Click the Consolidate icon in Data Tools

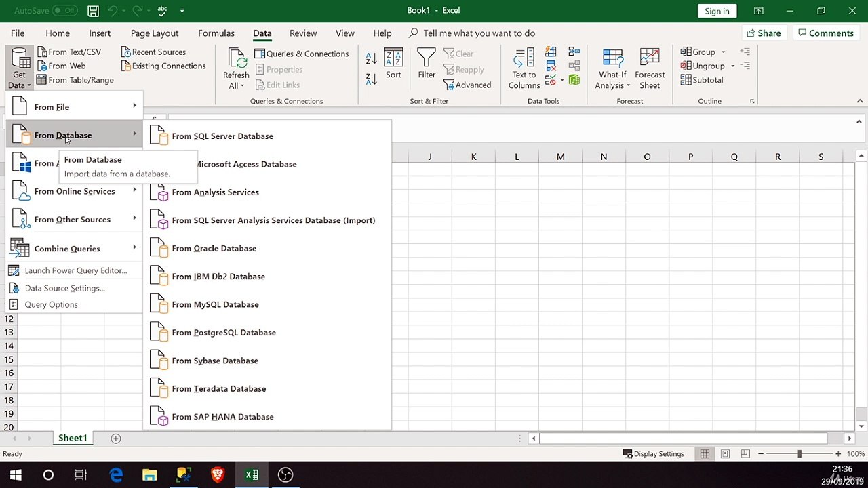[574, 52]
